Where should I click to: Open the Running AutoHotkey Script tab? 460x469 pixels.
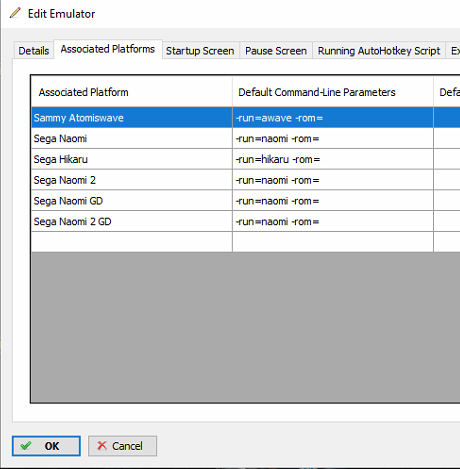click(x=379, y=51)
